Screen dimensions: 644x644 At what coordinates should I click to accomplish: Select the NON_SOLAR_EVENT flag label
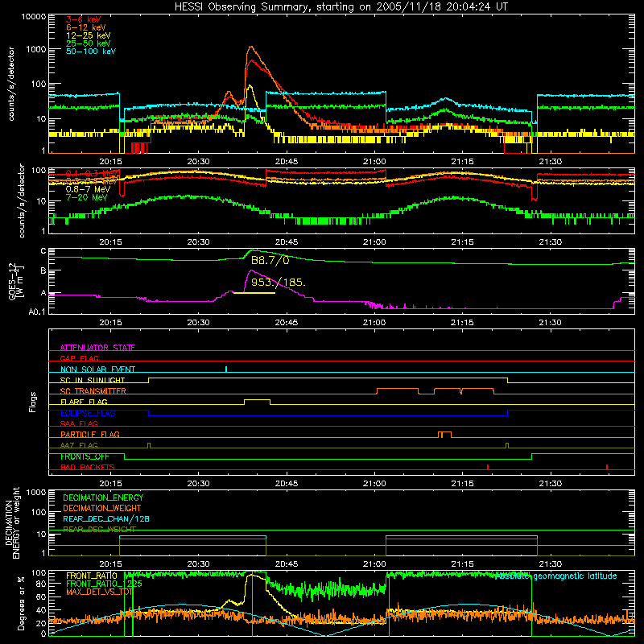97,369
